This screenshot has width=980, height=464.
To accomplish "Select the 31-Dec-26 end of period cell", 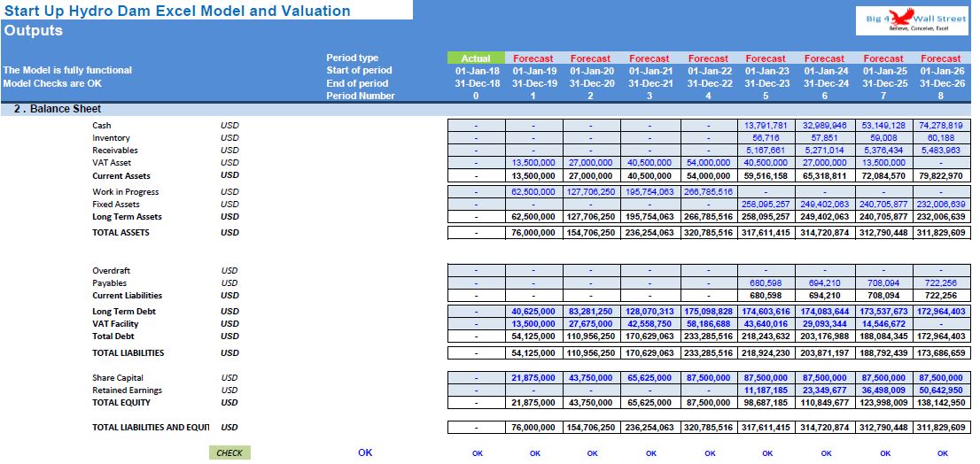I will click(942, 83).
